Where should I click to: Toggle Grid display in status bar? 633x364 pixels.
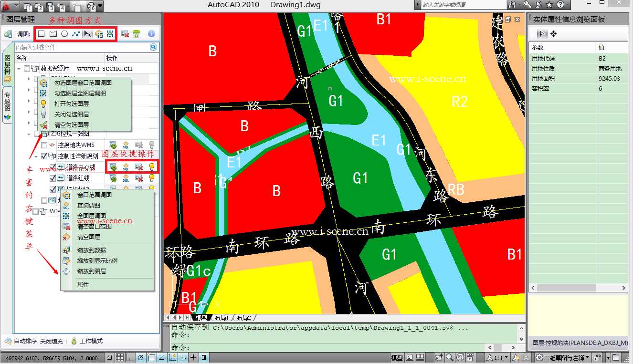pos(119,357)
